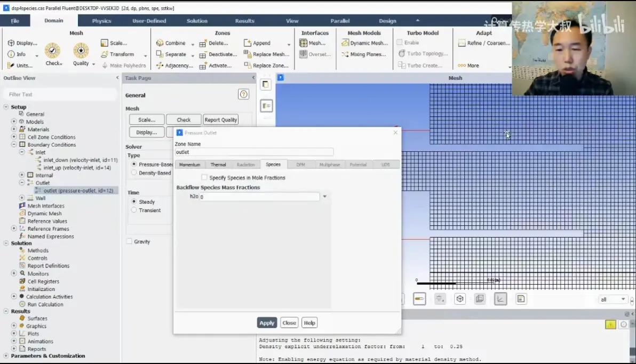Apply the Pressure Outlet settings

pyautogui.click(x=266, y=322)
